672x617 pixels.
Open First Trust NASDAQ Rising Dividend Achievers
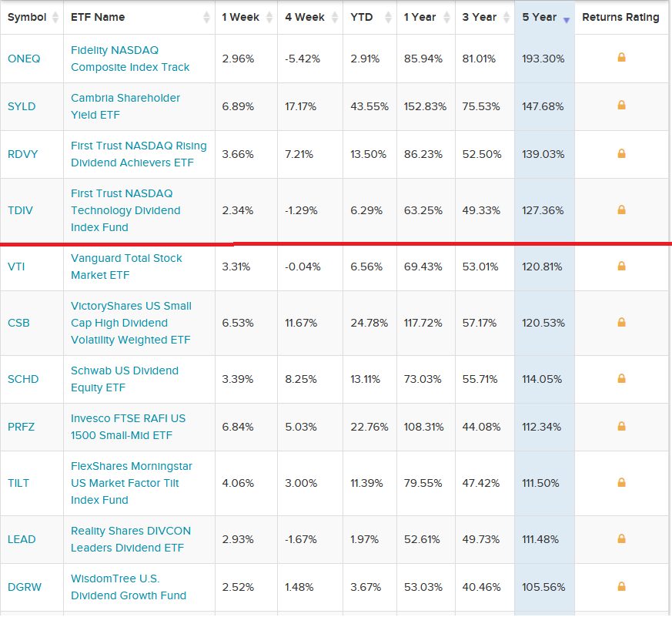point(139,154)
